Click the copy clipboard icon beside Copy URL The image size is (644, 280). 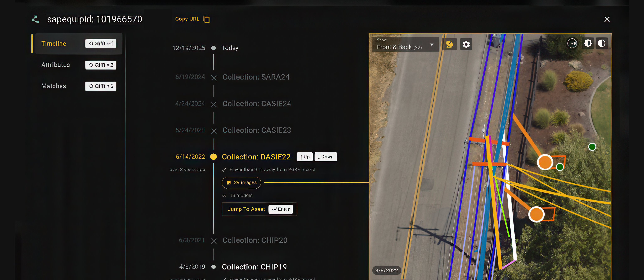pyautogui.click(x=206, y=19)
